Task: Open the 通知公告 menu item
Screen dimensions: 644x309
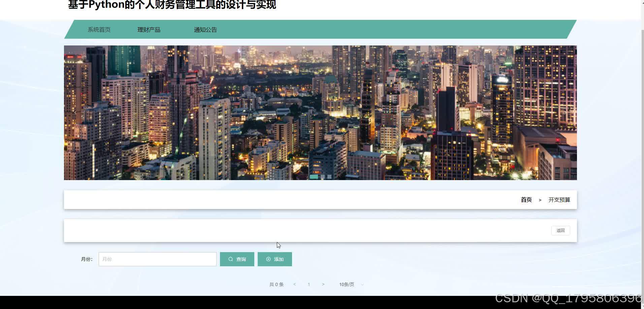Action: pyautogui.click(x=205, y=30)
